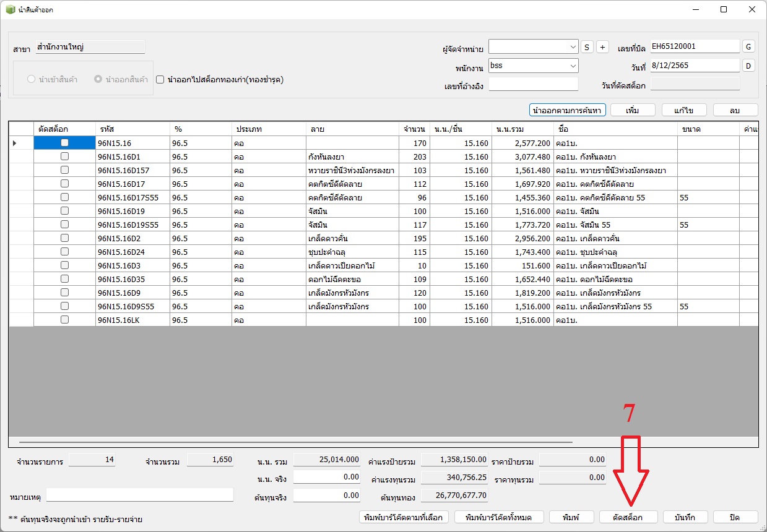Screen dimensions: 767x532
Task: Click name cell คอ1บ. จัสมิน 55
Action: point(615,225)
